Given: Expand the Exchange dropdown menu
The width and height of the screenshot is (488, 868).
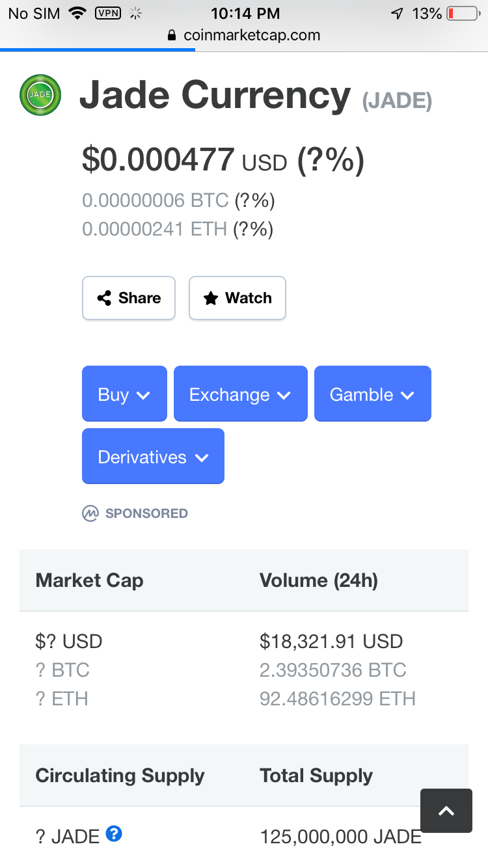Looking at the screenshot, I should click(x=240, y=394).
